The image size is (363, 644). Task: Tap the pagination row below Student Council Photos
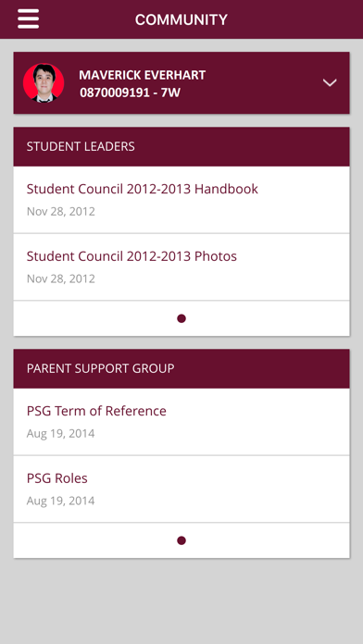click(181, 318)
